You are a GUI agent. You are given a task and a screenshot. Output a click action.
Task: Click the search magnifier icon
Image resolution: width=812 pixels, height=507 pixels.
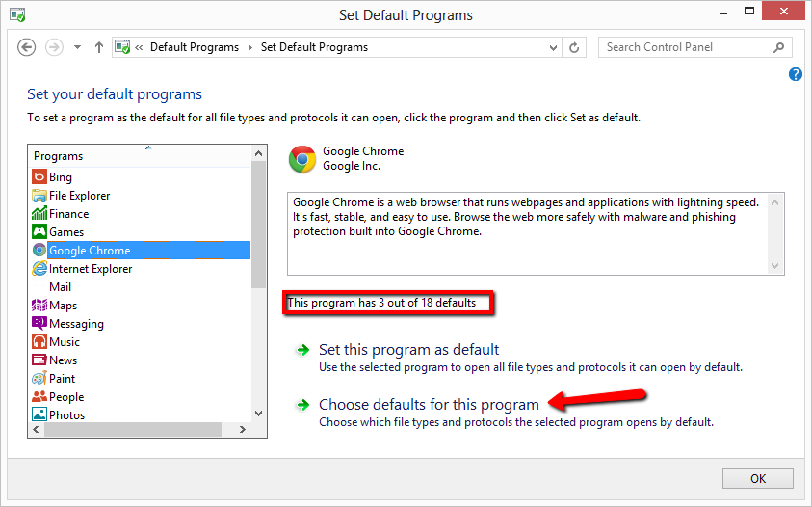pos(779,47)
